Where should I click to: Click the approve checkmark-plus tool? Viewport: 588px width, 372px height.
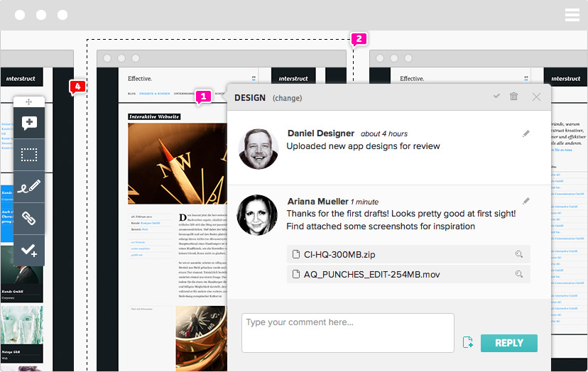29,250
